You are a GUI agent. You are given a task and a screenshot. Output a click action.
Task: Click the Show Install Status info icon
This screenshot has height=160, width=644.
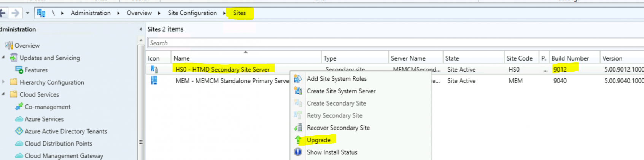(298, 152)
